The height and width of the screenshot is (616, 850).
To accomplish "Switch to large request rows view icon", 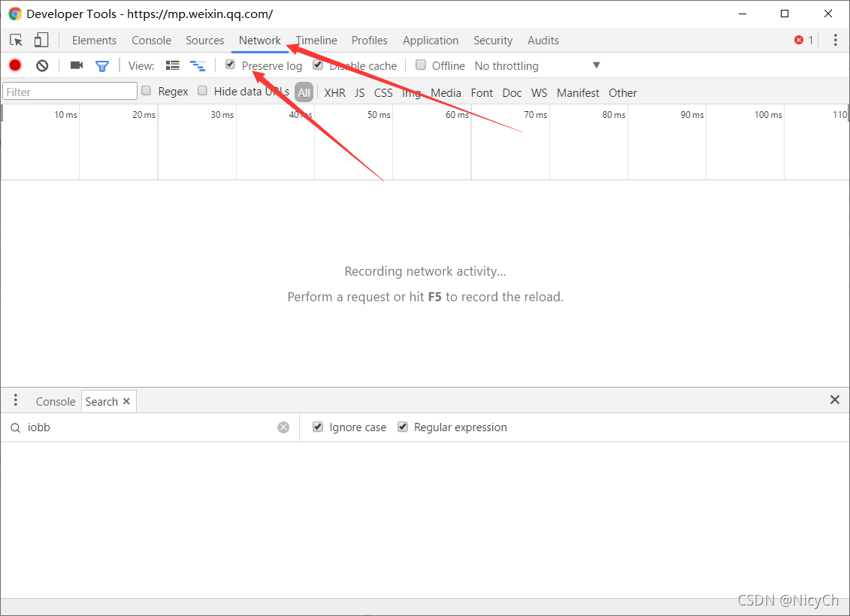I will coord(172,65).
